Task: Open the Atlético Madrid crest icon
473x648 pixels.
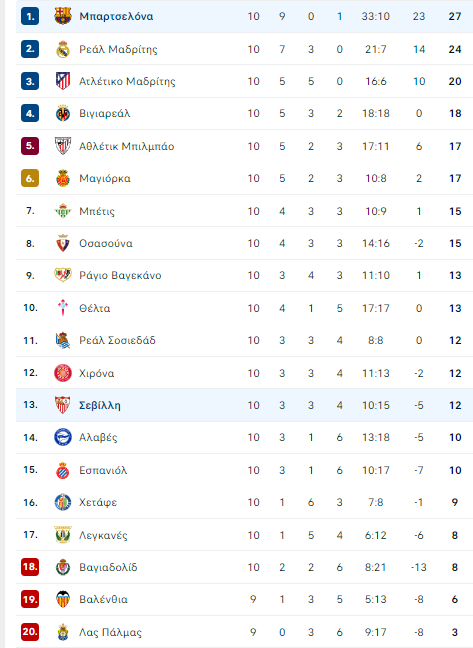Action: (x=63, y=81)
